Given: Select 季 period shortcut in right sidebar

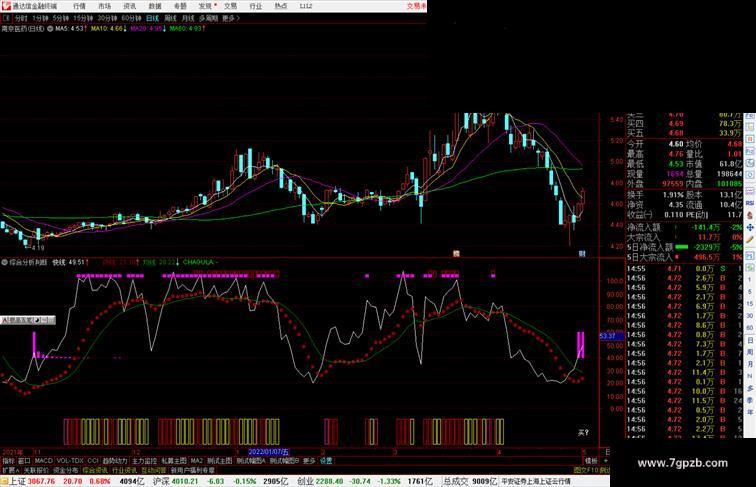Looking at the screenshot, I should [x=750, y=400].
